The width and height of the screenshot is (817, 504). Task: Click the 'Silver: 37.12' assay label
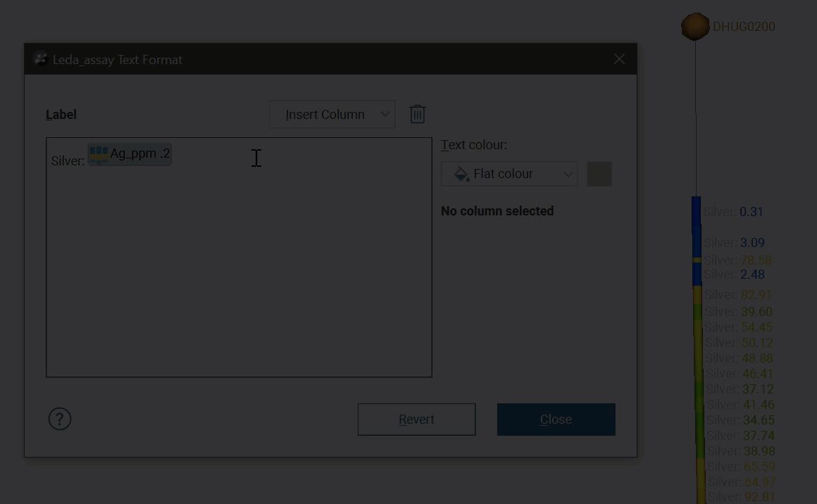pyautogui.click(x=740, y=389)
